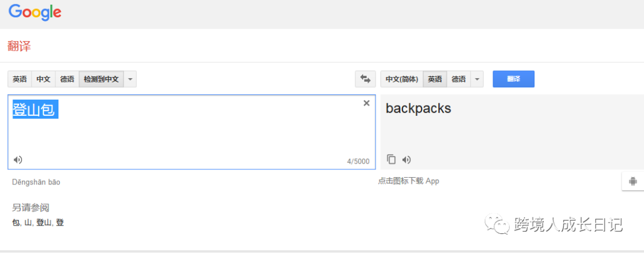This screenshot has height=253, width=644.
Task: Listen to the translated text backpacks
Action: (407, 160)
